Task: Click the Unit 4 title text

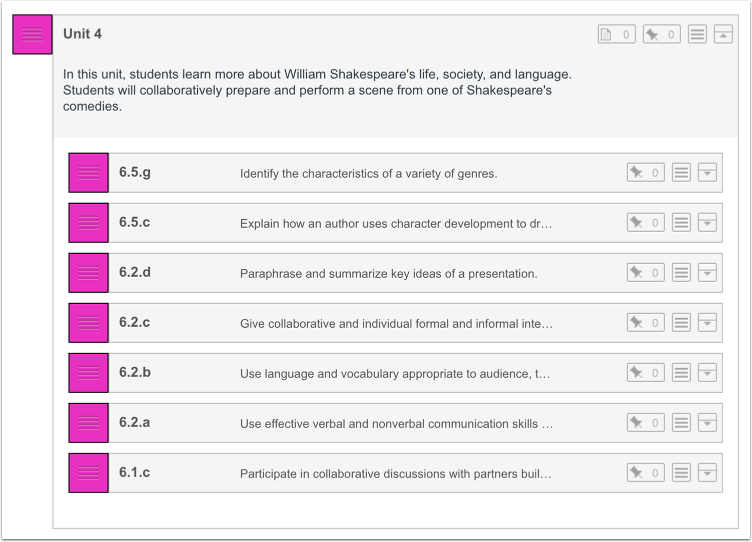Action: click(x=83, y=34)
